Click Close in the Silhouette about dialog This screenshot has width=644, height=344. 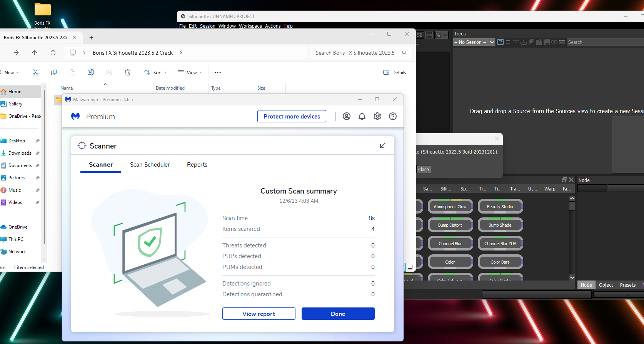(424, 169)
